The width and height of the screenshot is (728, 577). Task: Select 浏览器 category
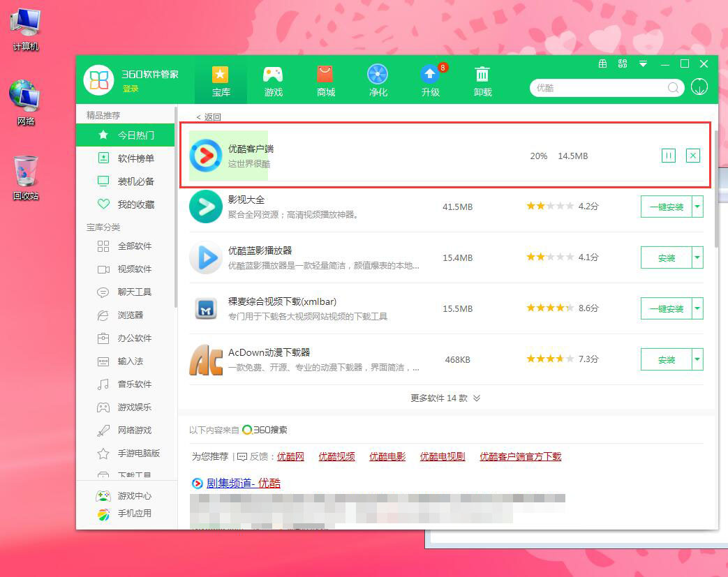[126, 315]
